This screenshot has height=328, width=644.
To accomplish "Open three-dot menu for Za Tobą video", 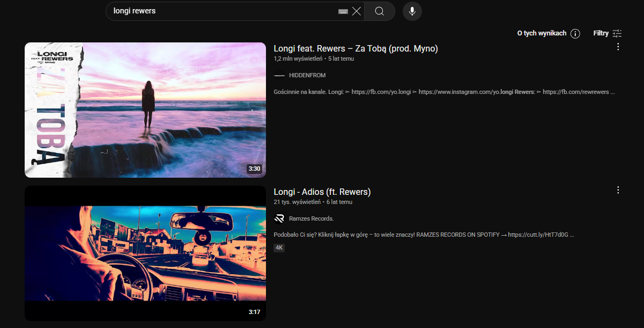I will [618, 47].
